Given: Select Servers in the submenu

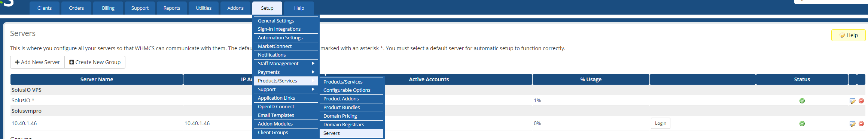Looking at the screenshot, I should click(x=351, y=133).
